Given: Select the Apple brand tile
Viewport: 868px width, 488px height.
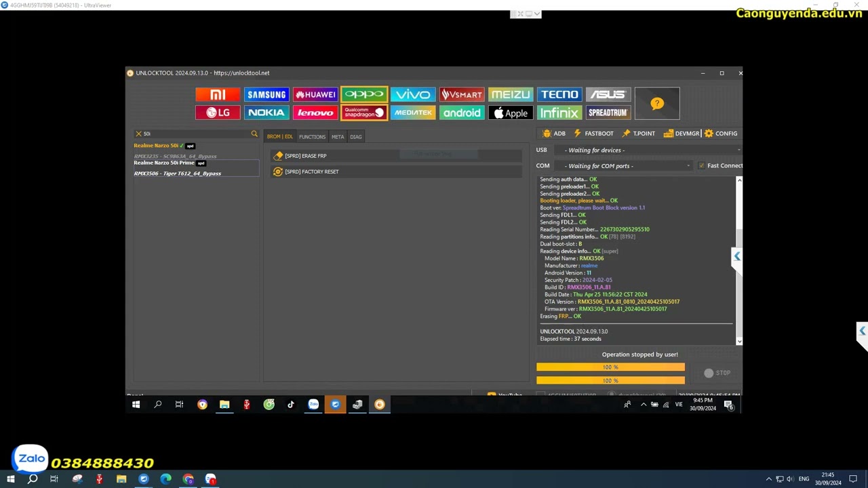Looking at the screenshot, I should tap(511, 113).
